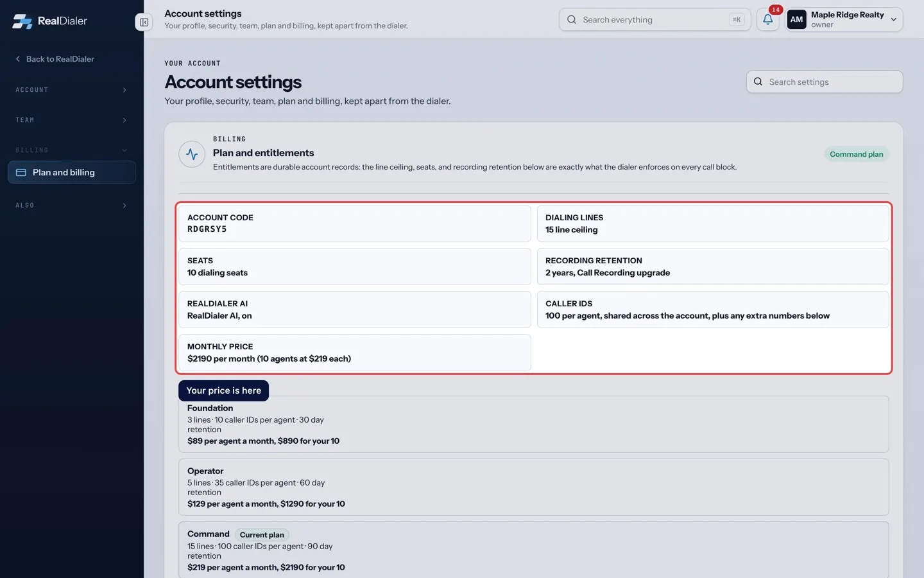Image resolution: width=924 pixels, height=578 pixels.
Task: Expand the ACCOUNT sidebar section
Action: [x=72, y=90]
